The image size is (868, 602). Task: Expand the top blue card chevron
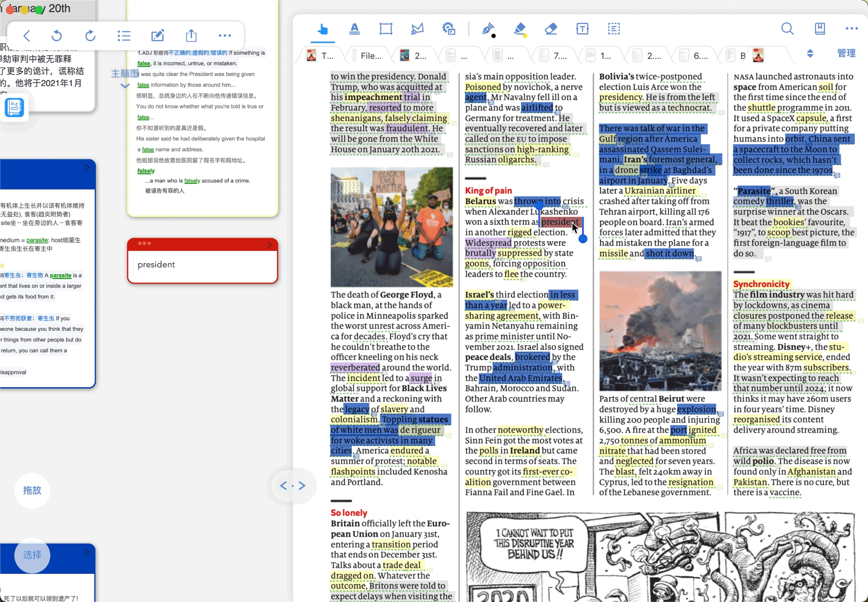point(88,168)
